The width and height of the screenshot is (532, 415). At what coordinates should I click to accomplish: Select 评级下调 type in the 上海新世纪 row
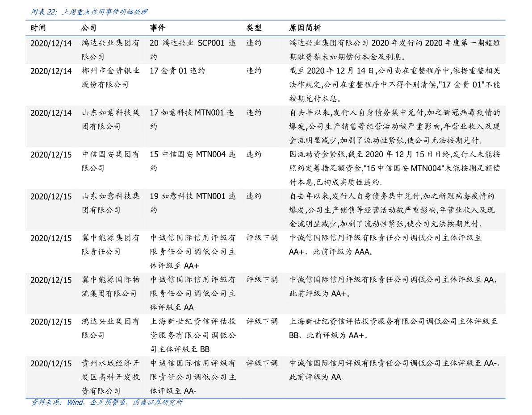262,321
